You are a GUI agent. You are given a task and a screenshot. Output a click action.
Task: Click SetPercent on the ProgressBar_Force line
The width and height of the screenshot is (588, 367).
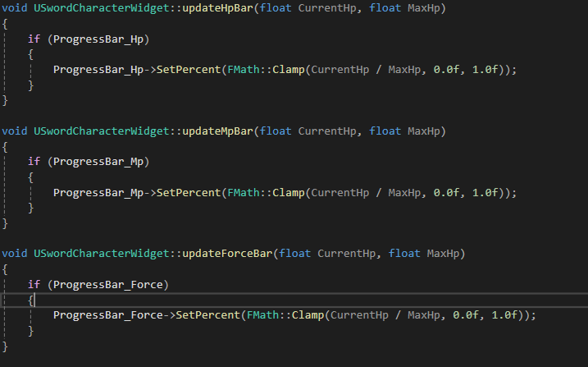coord(208,314)
